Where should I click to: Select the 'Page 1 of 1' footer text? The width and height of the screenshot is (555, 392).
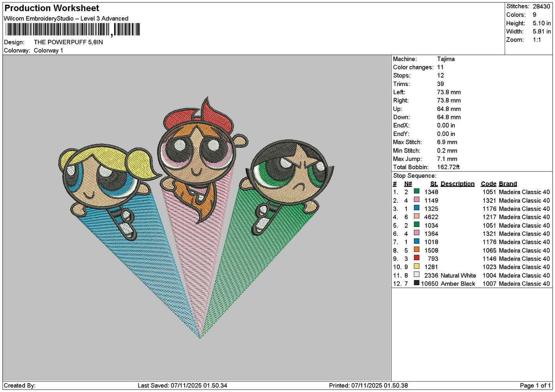(535, 385)
